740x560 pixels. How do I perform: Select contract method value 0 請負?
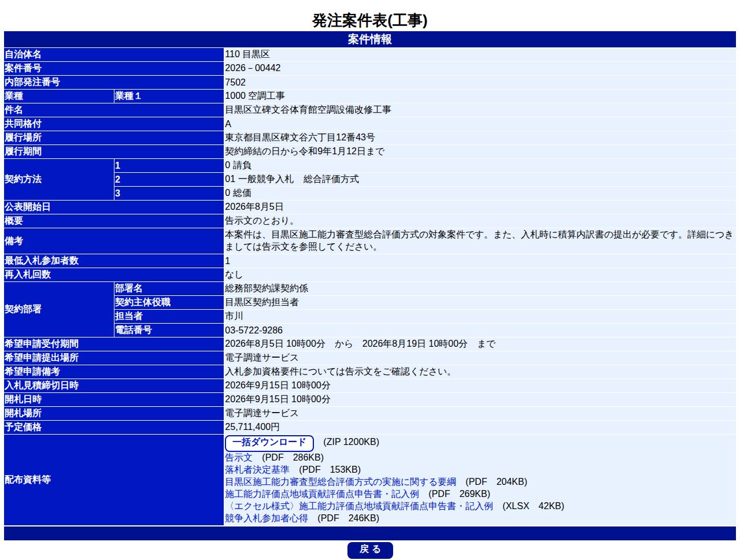[x=238, y=165]
